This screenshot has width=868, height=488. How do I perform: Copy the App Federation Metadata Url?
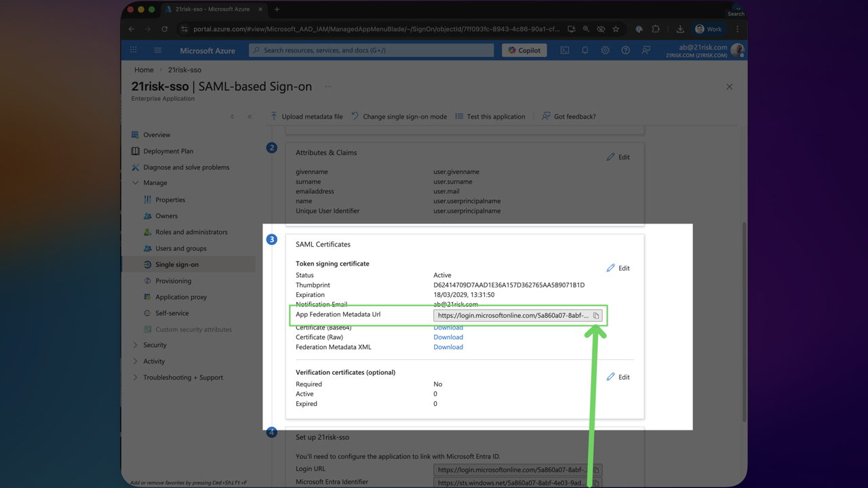tap(597, 315)
